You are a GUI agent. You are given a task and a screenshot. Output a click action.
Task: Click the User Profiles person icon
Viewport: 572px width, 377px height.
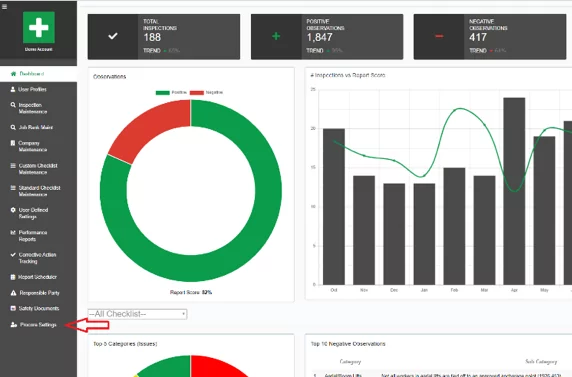coord(13,89)
